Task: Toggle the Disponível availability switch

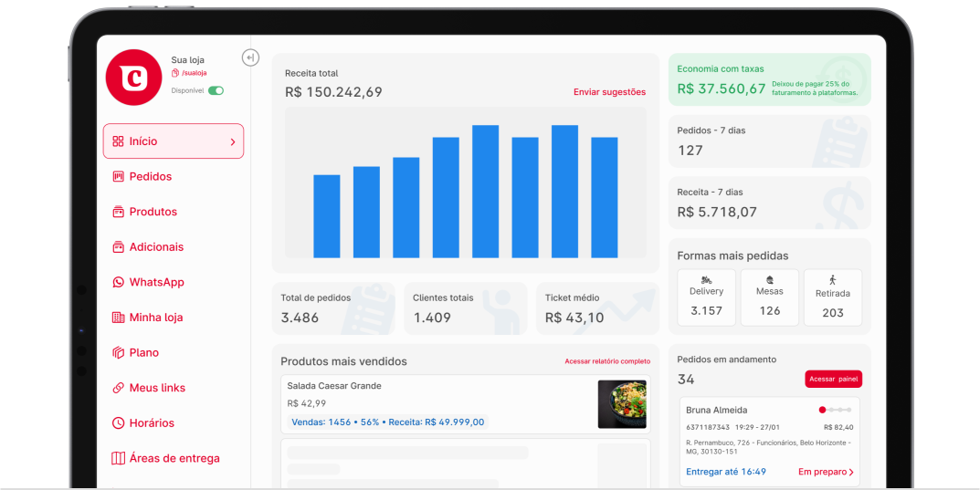Action: [x=216, y=90]
